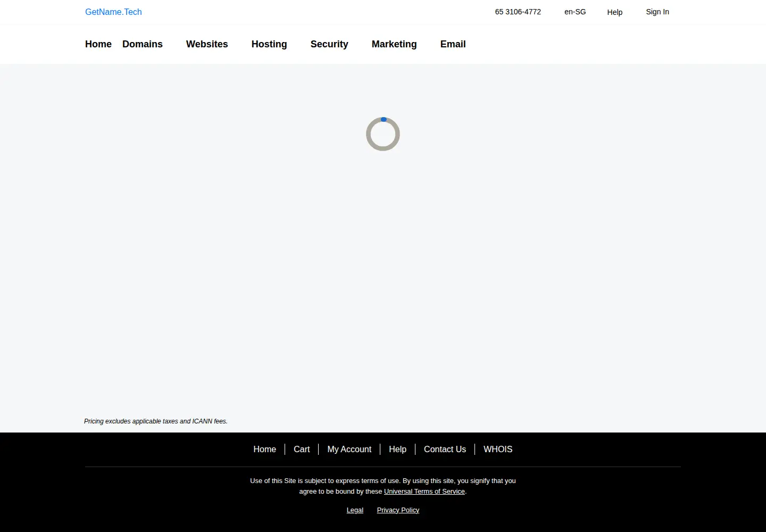The image size is (766, 532).
Task: Open the footer Help link
Action: (x=397, y=450)
